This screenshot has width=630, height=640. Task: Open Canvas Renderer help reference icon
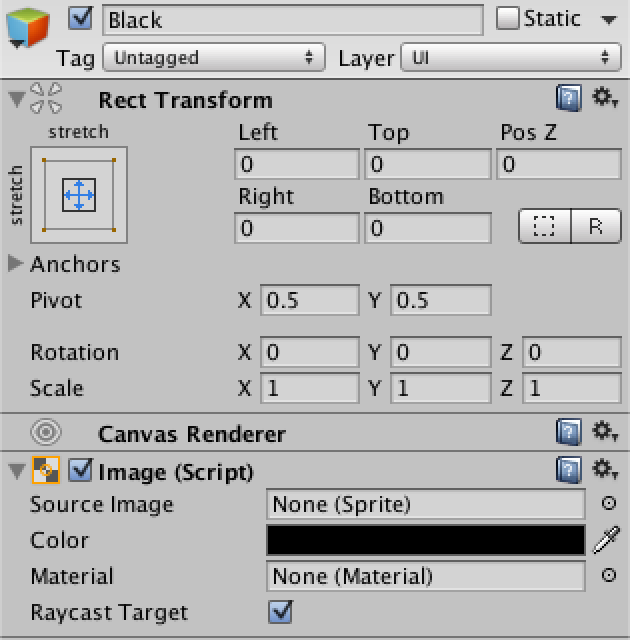tap(569, 431)
